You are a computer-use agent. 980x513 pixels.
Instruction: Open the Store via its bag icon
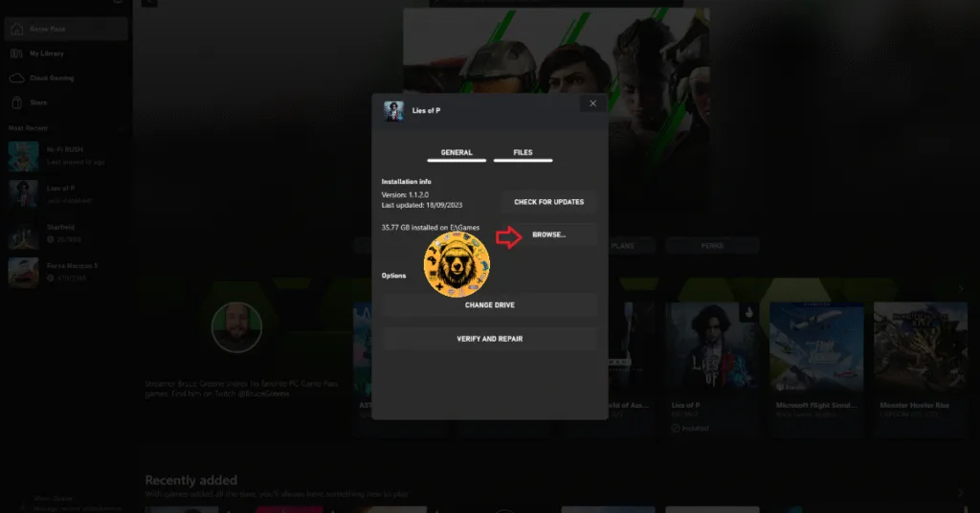pos(17,102)
